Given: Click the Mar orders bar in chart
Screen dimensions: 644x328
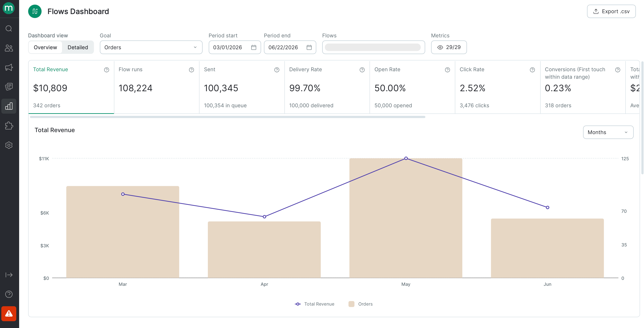Looking at the screenshot, I should (123, 232).
